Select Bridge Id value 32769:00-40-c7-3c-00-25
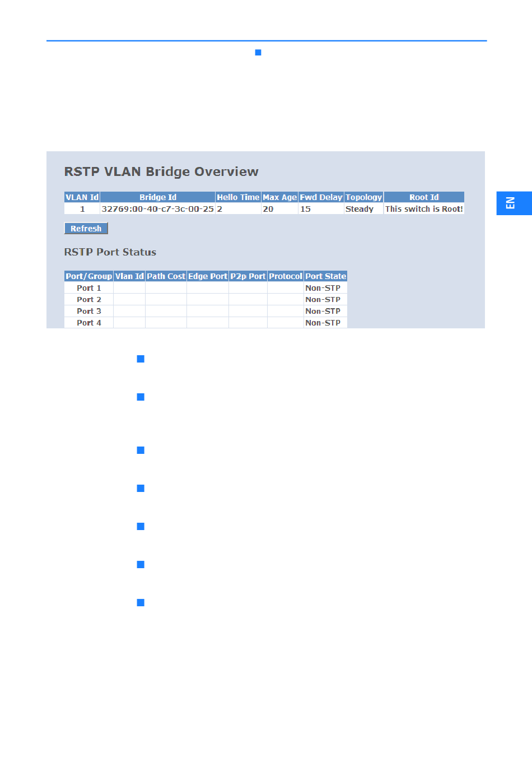Image resolution: width=532 pixels, height=757 pixels. (158, 209)
